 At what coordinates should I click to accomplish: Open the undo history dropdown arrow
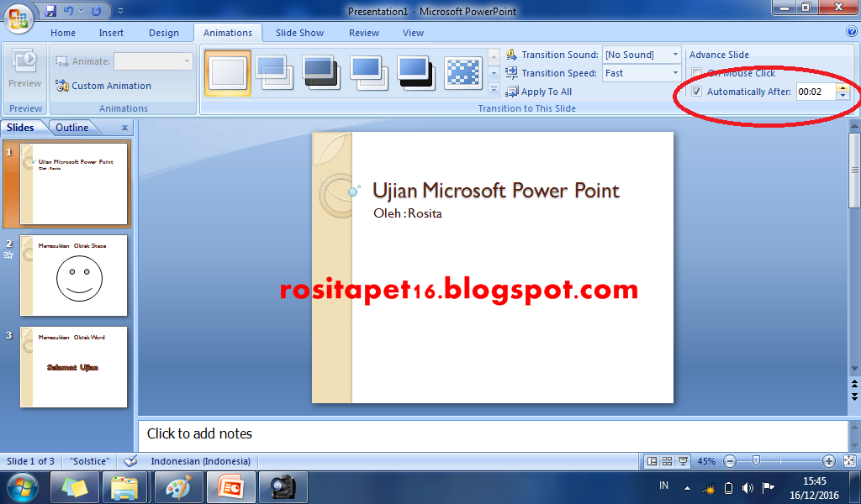(x=81, y=10)
